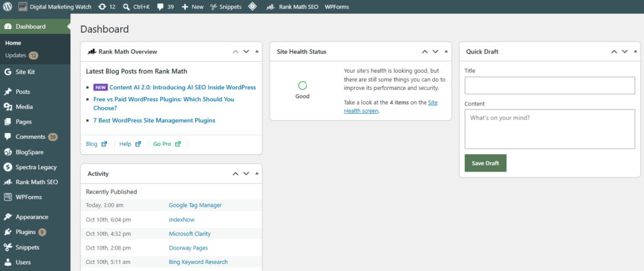Open the Microsoft Clarity post link
The height and width of the screenshot is (271, 644).
click(x=190, y=234)
